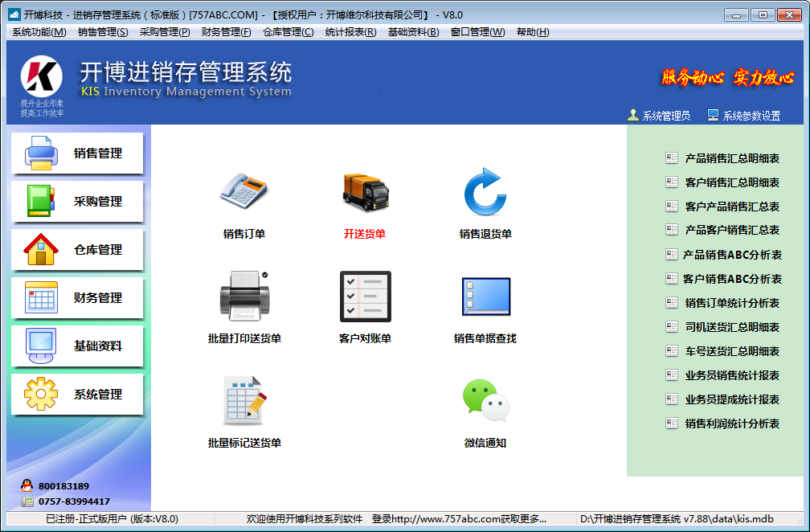The height and width of the screenshot is (532, 810).
Task: Open the 批量标记送货单 spreadsheet icon
Action: [244, 400]
